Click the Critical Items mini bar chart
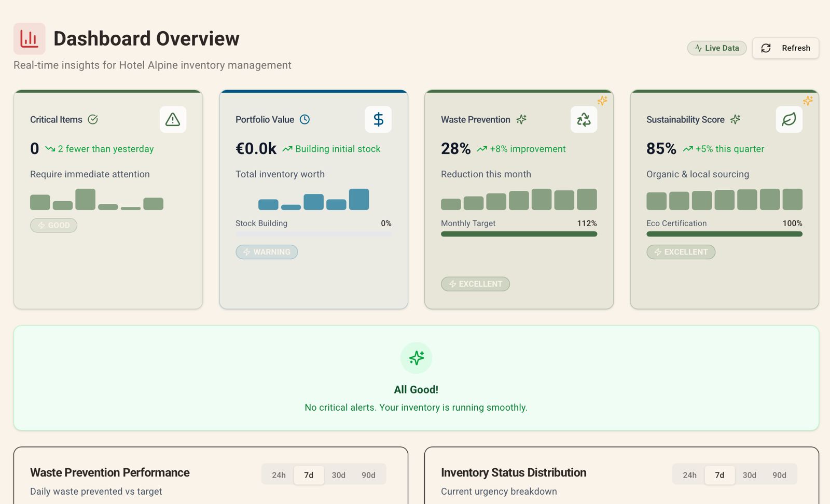Image resolution: width=830 pixels, height=504 pixels. [x=96, y=199]
